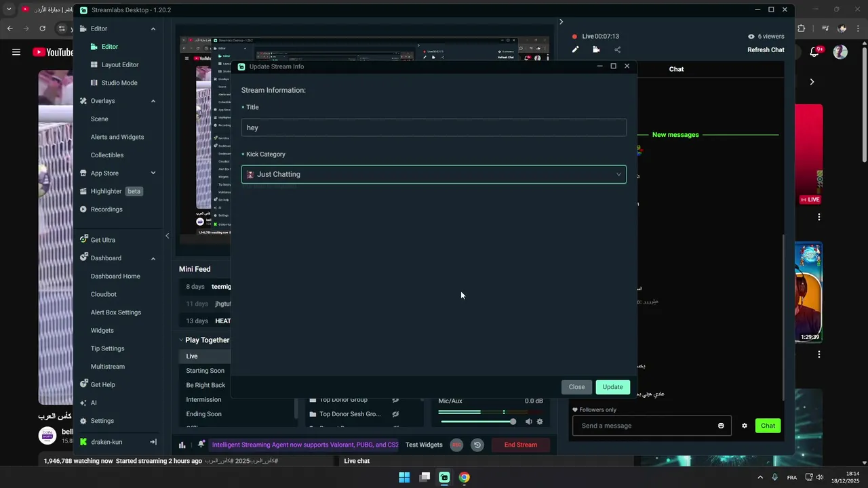Click the Chrome reload button
The image size is (868, 488).
(42, 28)
